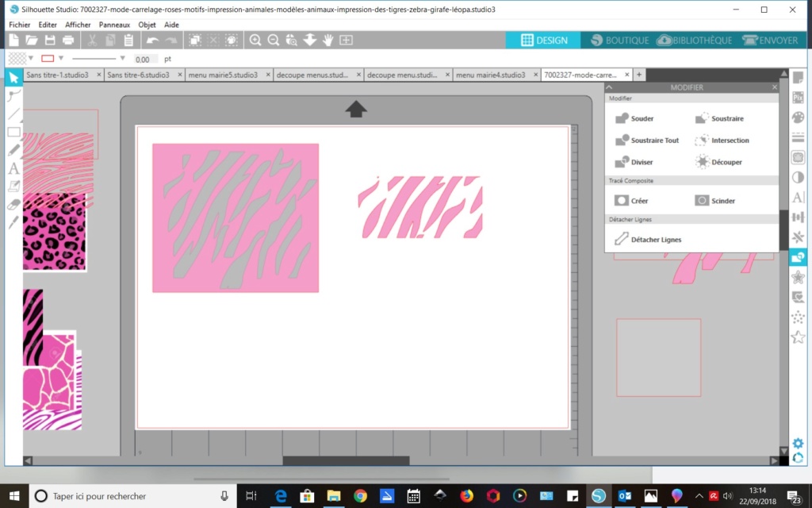Click the transparent fill pattern swatch
This screenshot has width=812, height=508.
pos(17,58)
